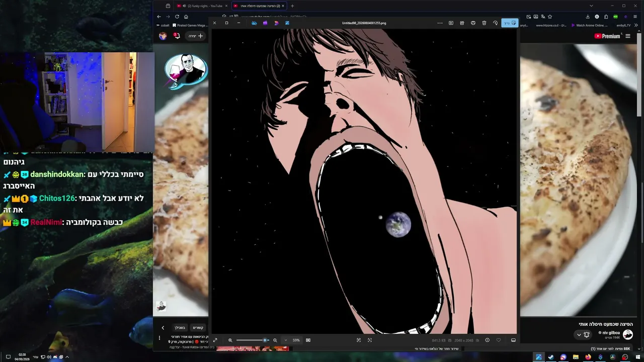This screenshot has height=362, width=644.
Task: Click the YouTube create button with plus
Action: coord(195,36)
